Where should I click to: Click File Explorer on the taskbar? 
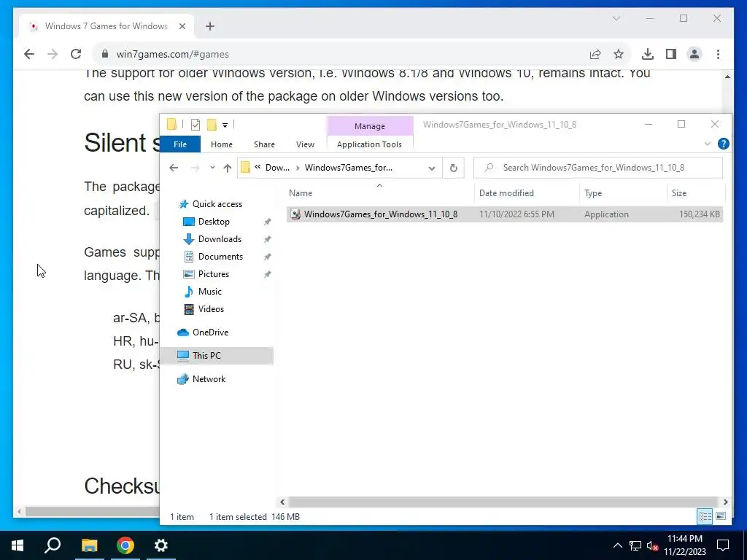[89, 545]
